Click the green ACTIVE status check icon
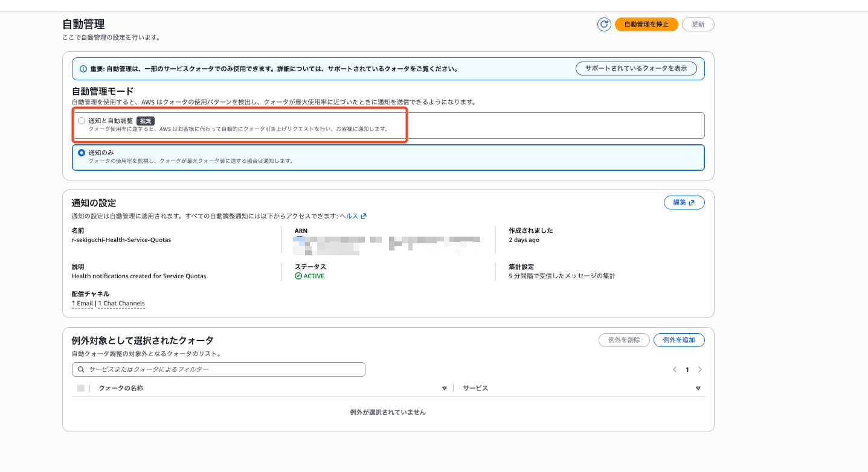The height and width of the screenshot is (472, 868). point(298,276)
